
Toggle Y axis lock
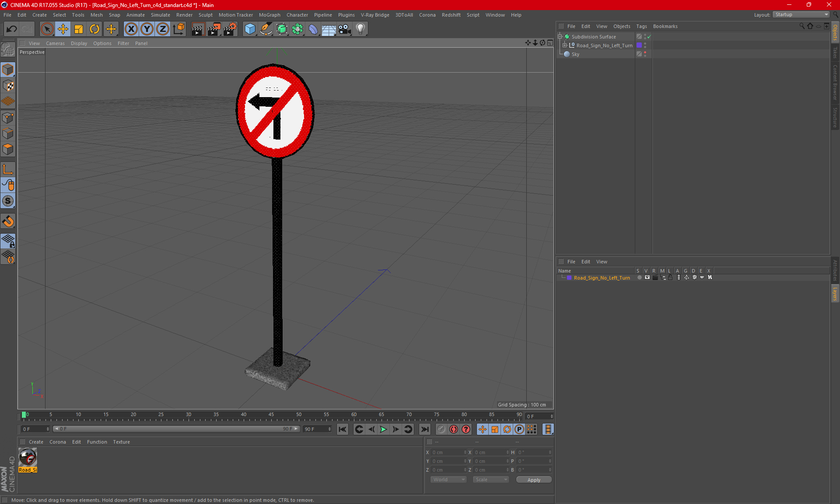pos(147,29)
